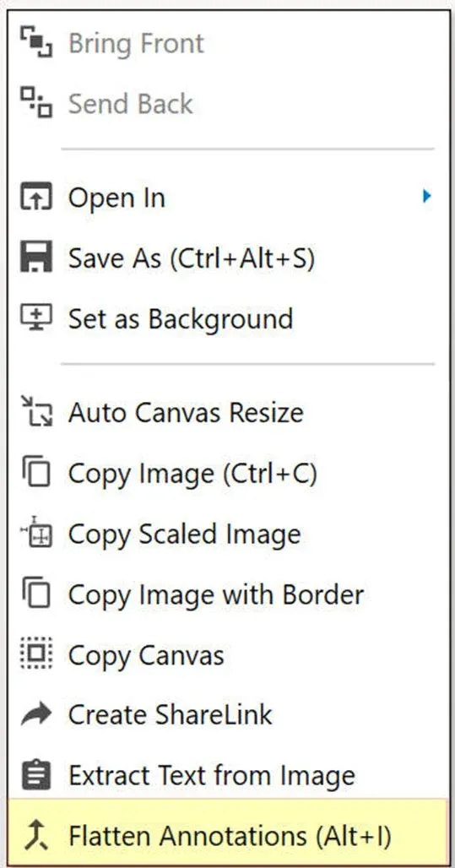Select the Open In menu entry

coord(228,197)
